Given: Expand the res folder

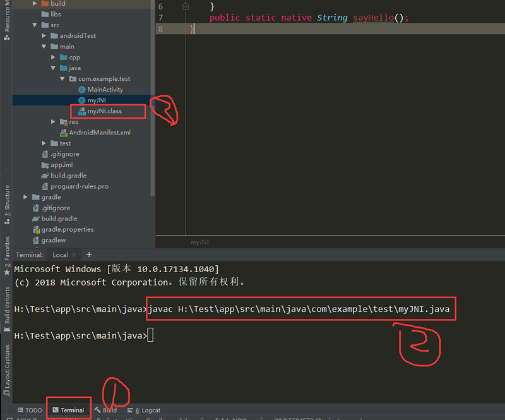Looking at the screenshot, I should click(x=53, y=122).
